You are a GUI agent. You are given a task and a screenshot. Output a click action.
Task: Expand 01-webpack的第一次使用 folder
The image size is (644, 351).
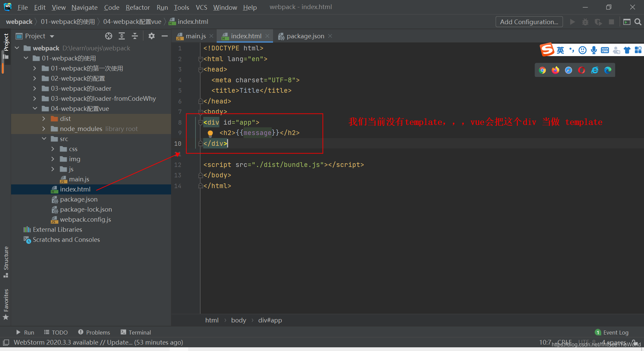pyautogui.click(x=35, y=68)
